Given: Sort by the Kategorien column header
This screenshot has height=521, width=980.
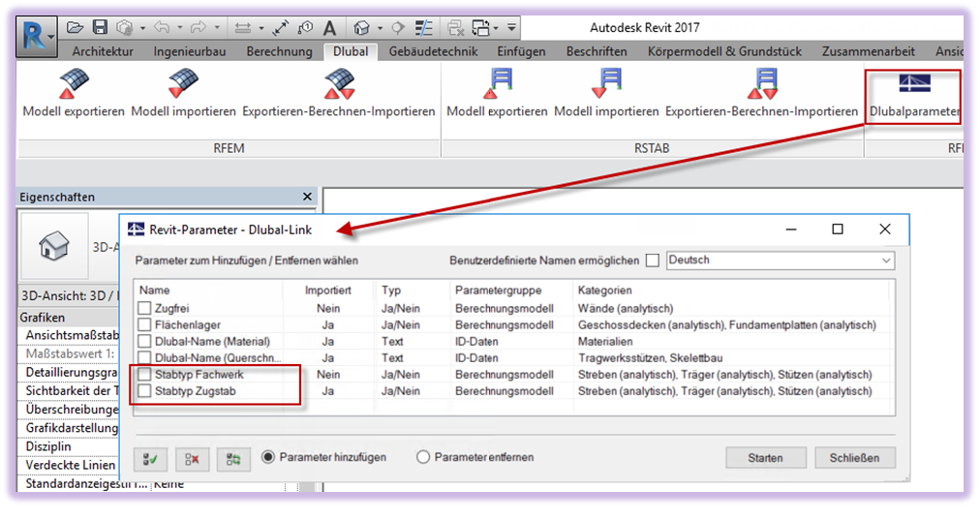Looking at the screenshot, I should (x=731, y=291).
